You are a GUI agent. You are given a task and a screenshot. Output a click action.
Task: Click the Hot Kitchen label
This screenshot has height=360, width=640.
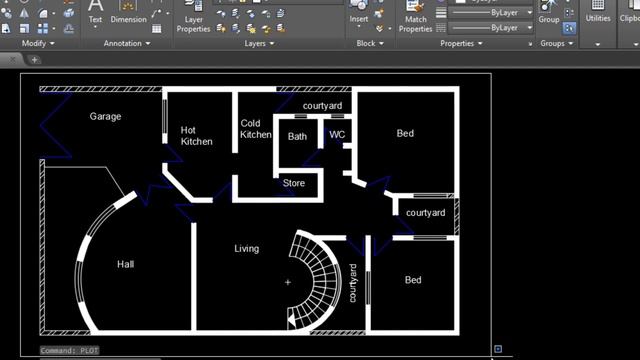click(x=196, y=136)
